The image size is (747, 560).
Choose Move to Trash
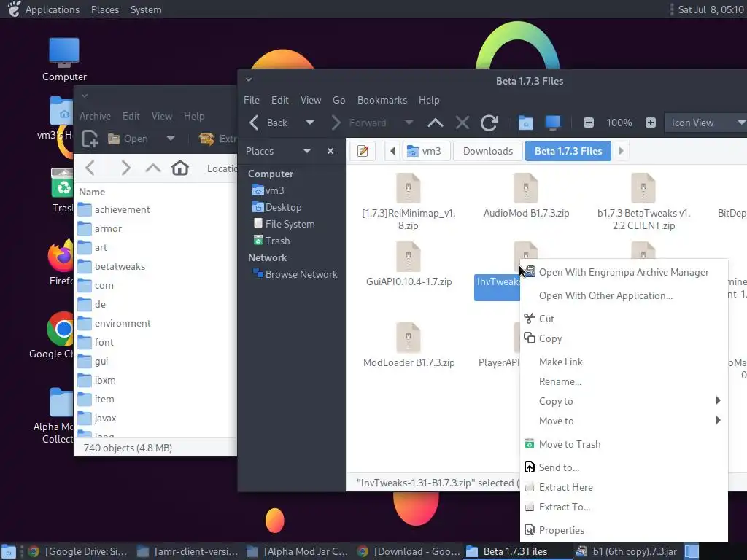(624, 444)
